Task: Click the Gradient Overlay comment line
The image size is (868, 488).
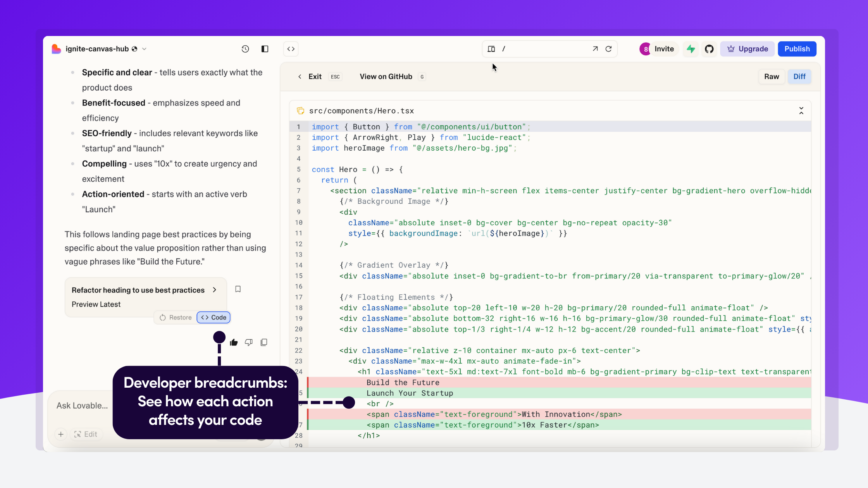Action: pos(394,265)
